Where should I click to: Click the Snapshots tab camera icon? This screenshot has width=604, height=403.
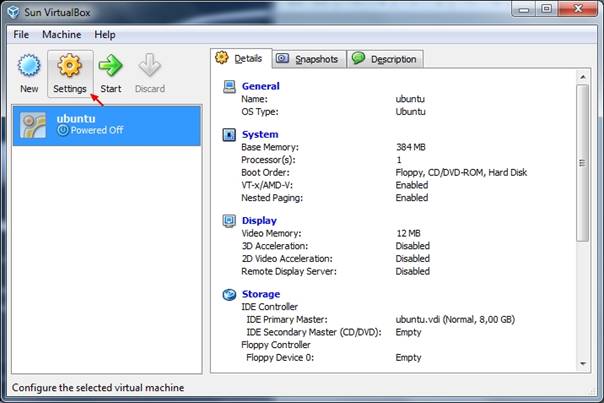[282, 59]
